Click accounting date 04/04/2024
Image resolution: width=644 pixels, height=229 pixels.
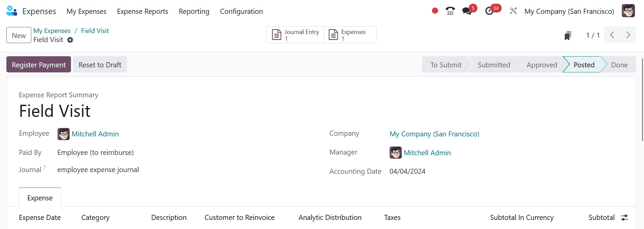coord(407,171)
